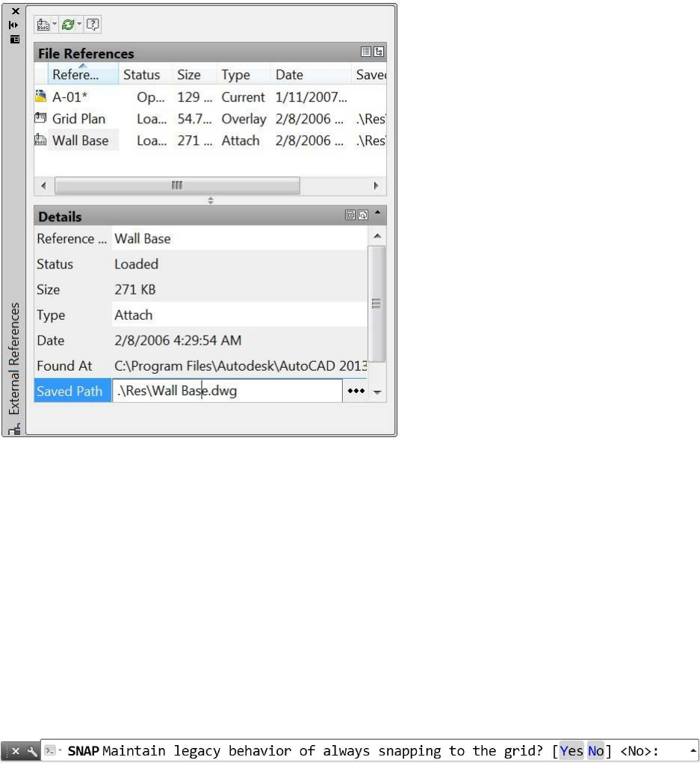Image resolution: width=700 pixels, height=763 pixels.
Task: Click the Overlay type cell for Grid Plan
Action: [x=244, y=120]
